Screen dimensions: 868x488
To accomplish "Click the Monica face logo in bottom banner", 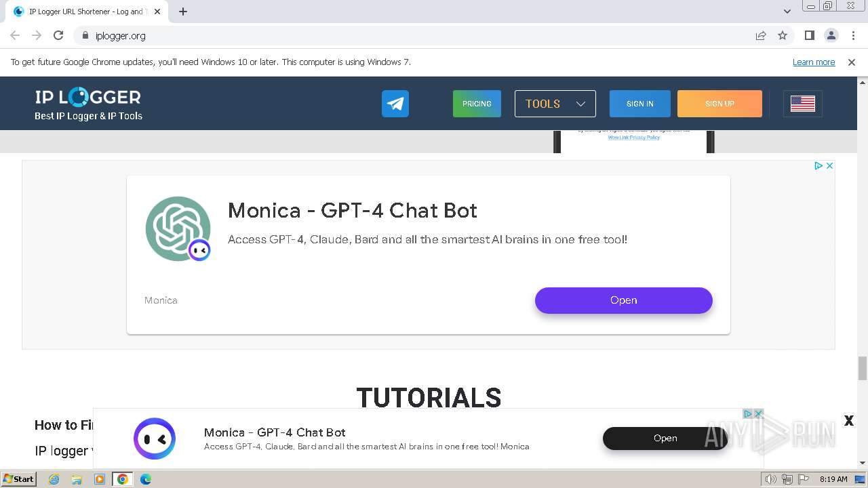I will pyautogui.click(x=155, y=439).
